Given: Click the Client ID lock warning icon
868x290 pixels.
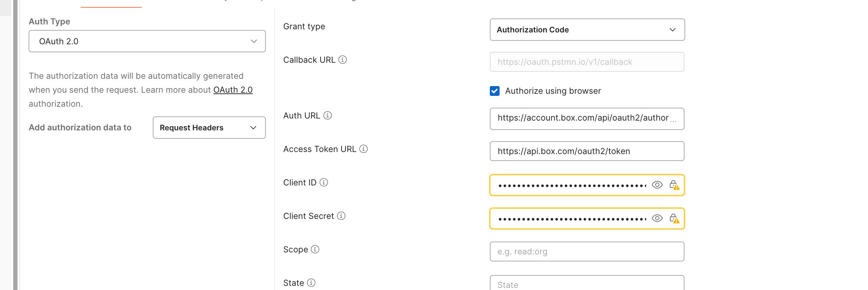Looking at the screenshot, I should pyautogui.click(x=674, y=185).
